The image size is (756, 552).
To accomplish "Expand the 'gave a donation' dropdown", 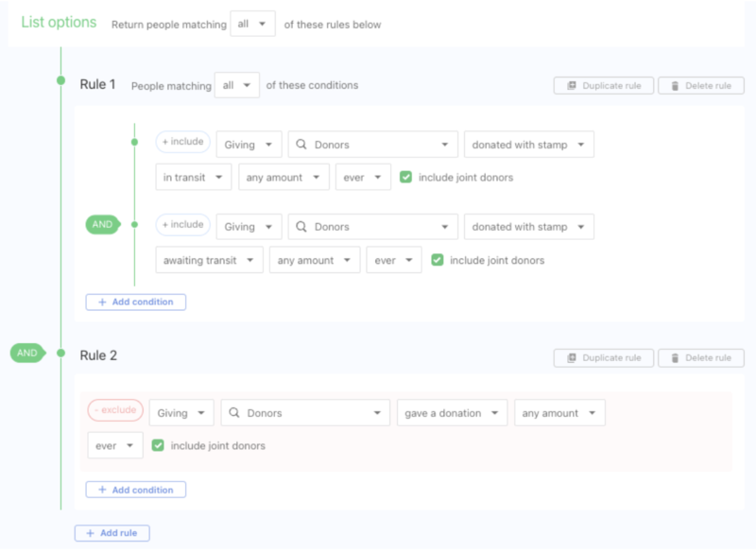I will 452,413.
